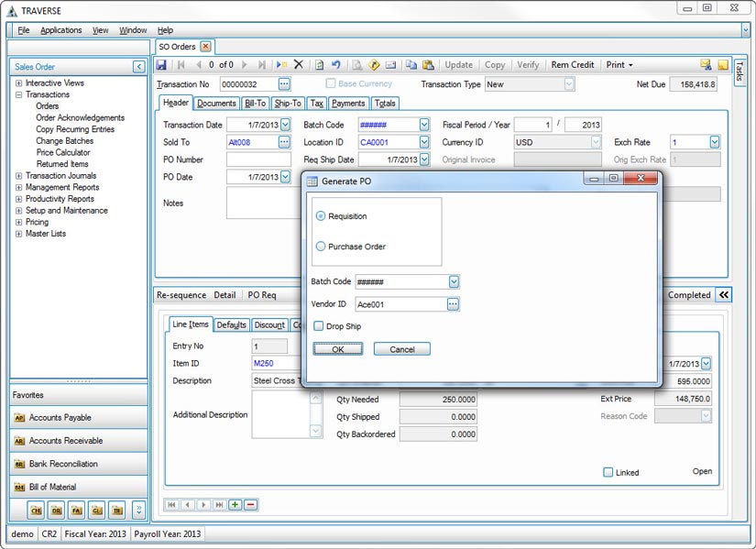Click the blue Undo arrow icon
The height and width of the screenshot is (549, 756).
(x=336, y=65)
